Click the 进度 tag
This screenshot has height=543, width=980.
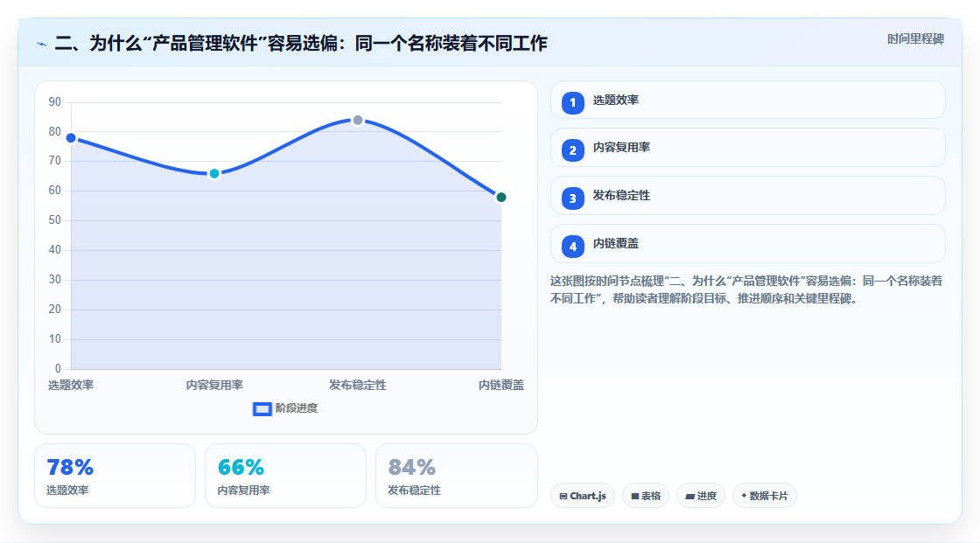(x=701, y=496)
